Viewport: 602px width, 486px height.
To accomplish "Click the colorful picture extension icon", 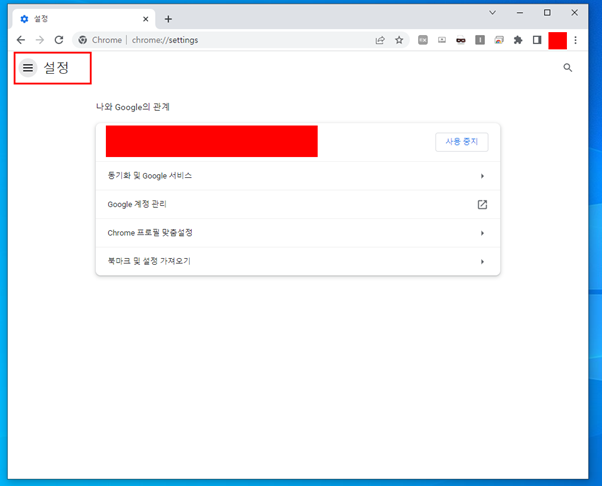I will tap(499, 40).
